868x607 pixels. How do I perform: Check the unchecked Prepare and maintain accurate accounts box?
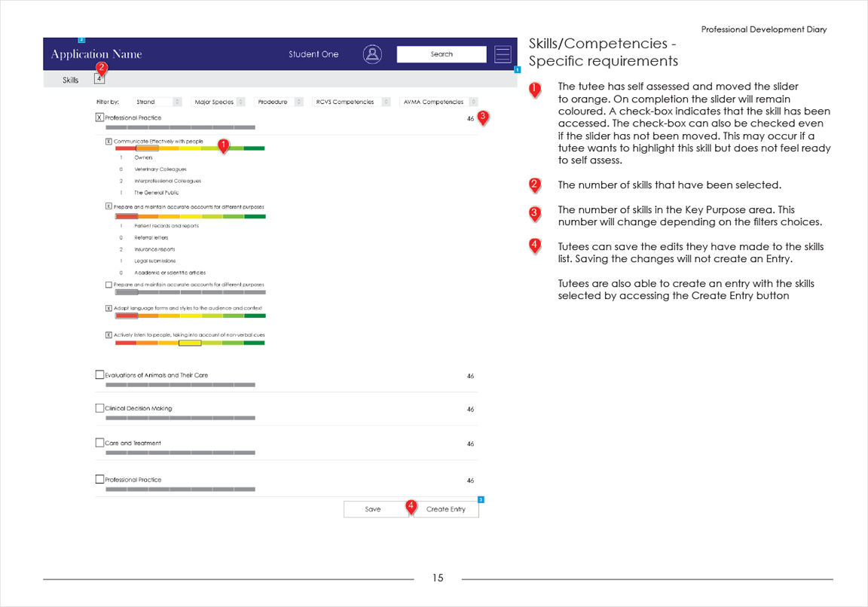coord(109,285)
